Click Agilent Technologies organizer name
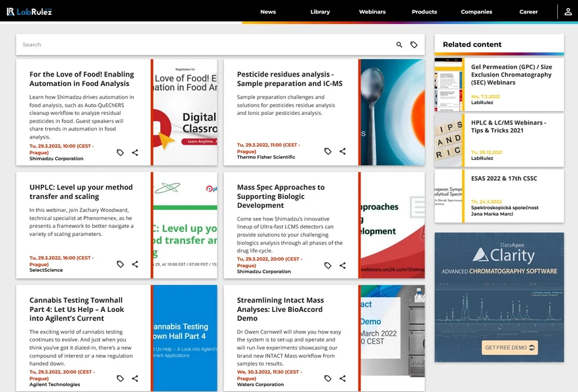Image resolution: width=578 pixels, height=392 pixels. [55, 385]
